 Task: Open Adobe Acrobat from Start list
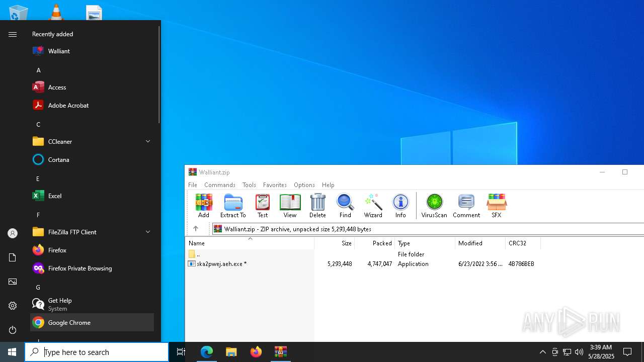[92, 105]
